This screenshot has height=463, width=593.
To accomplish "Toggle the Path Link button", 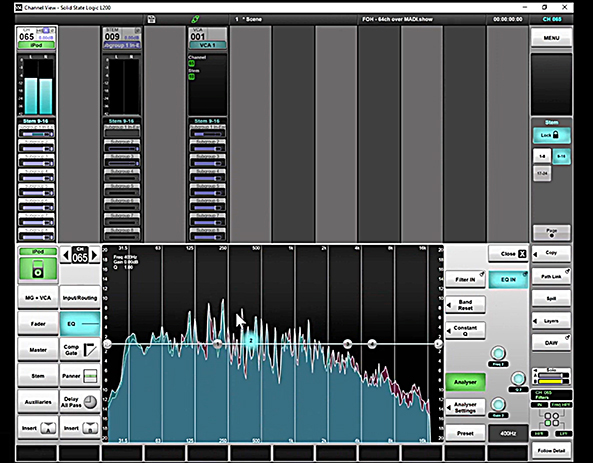I will 551,277.
